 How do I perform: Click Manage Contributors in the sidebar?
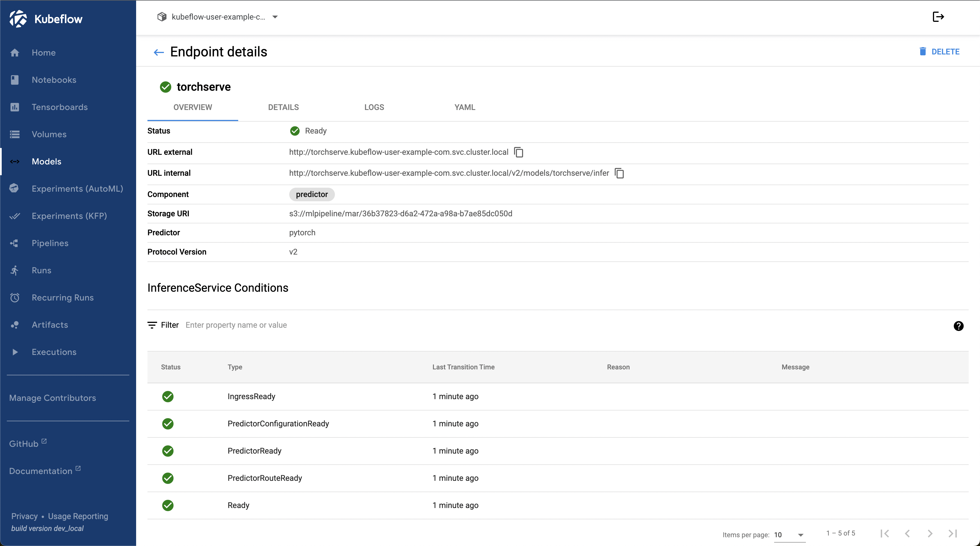tap(52, 398)
